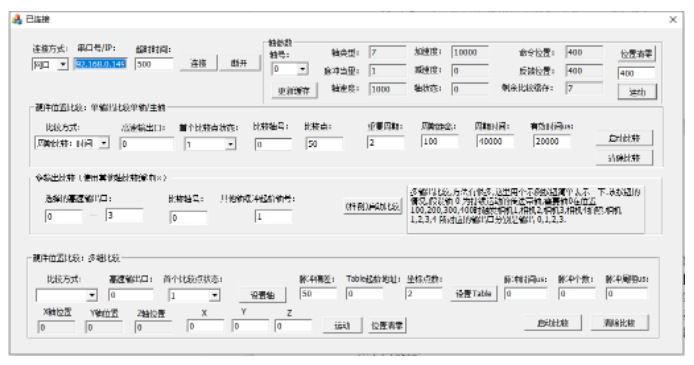Click the 周期时间 field showing 40000
Screen dimensions: 694x365
point(495,141)
